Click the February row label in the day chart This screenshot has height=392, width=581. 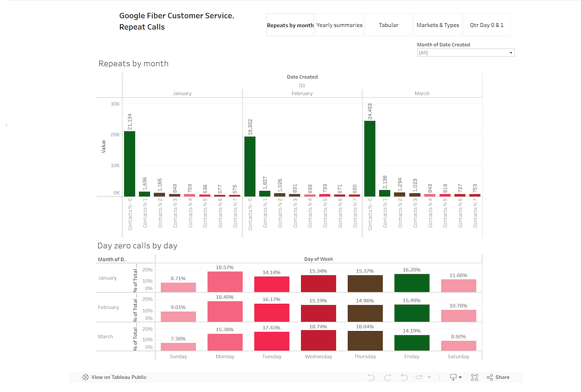[109, 307]
